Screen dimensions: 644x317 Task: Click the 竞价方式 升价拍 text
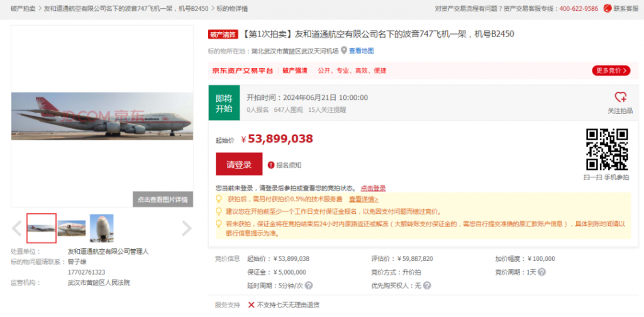coord(396,272)
